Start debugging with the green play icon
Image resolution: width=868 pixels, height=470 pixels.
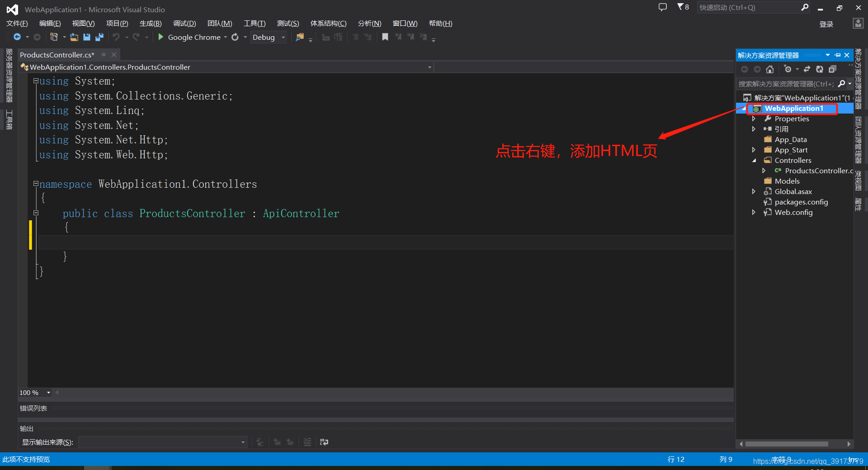coord(160,37)
